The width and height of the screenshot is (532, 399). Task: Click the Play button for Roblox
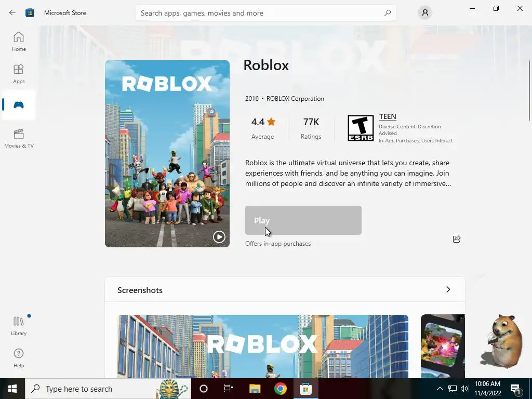pyautogui.click(x=303, y=220)
